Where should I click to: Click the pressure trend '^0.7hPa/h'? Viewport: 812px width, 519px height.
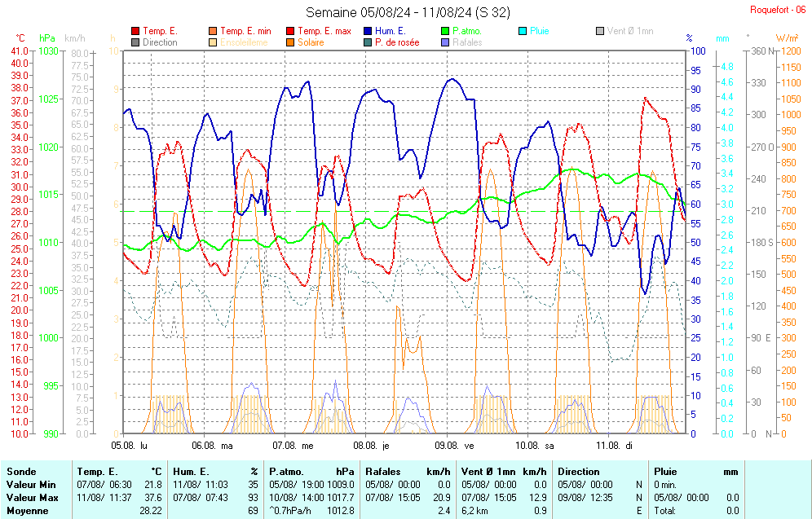[290, 511]
